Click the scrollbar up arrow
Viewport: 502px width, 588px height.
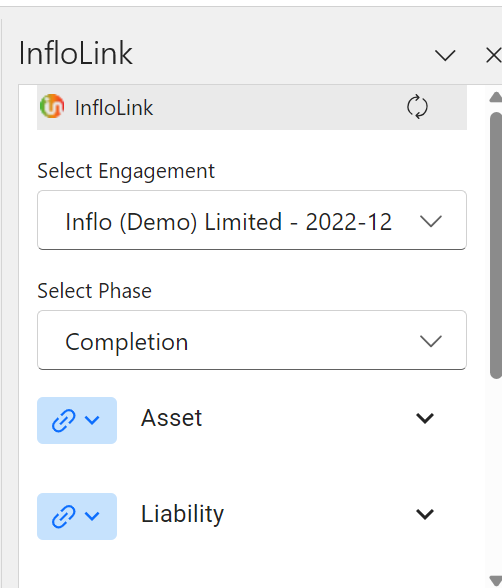click(x=496, y=97)
